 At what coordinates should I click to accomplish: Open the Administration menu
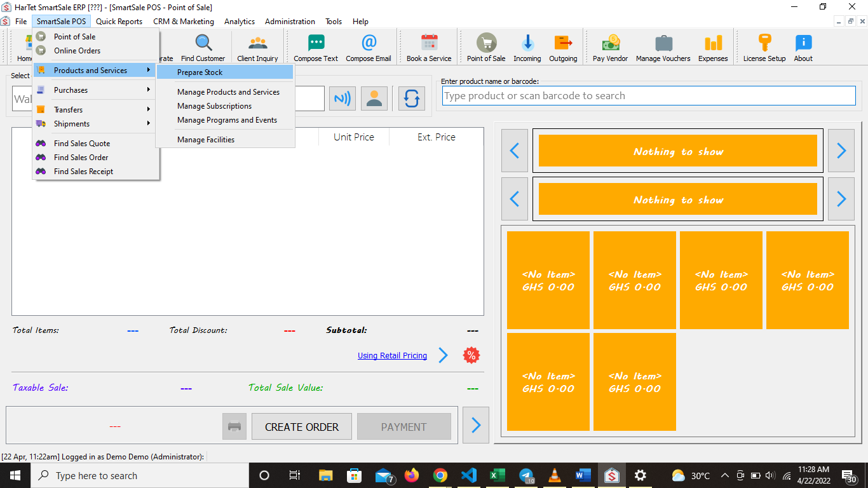pyautogui.click(x=290, y=21)
